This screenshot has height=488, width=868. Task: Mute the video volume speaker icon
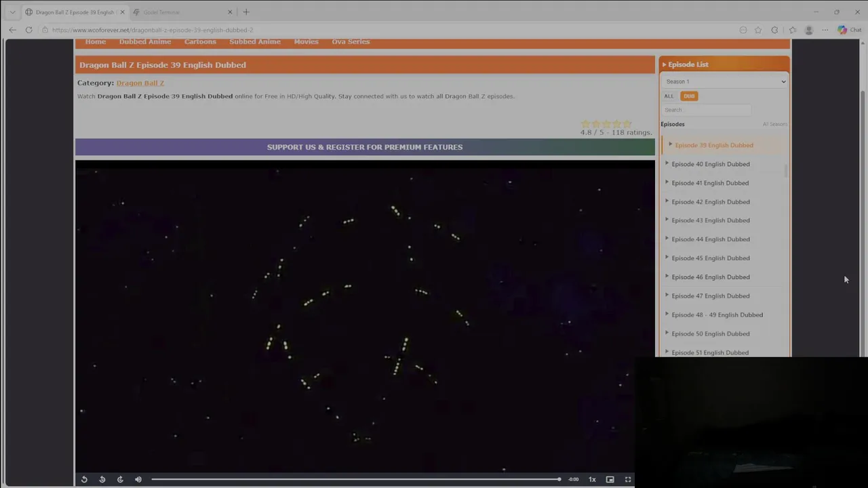point(138,479)
